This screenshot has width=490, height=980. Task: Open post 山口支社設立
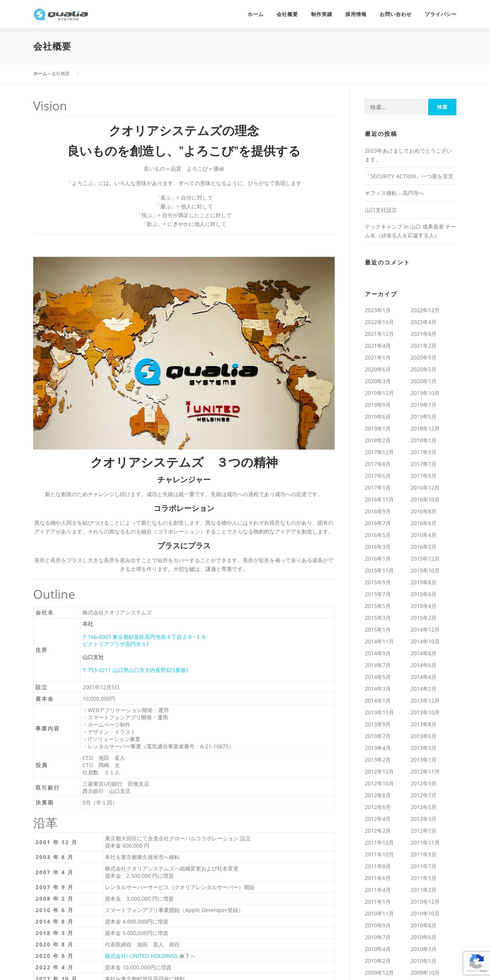click(x=380, y=210)
